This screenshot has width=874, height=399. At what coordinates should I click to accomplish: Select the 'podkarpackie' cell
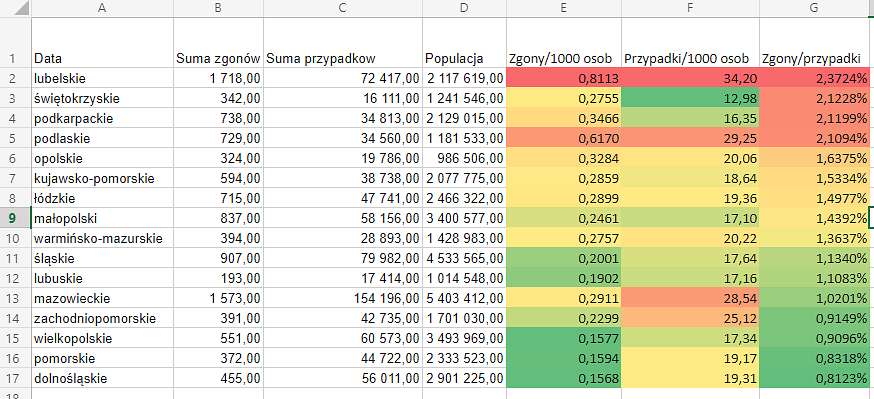click(x=103, y=118)
